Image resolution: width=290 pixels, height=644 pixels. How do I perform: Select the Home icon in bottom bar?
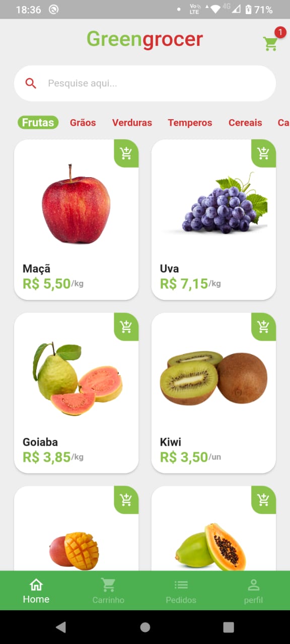click(36, 585)
